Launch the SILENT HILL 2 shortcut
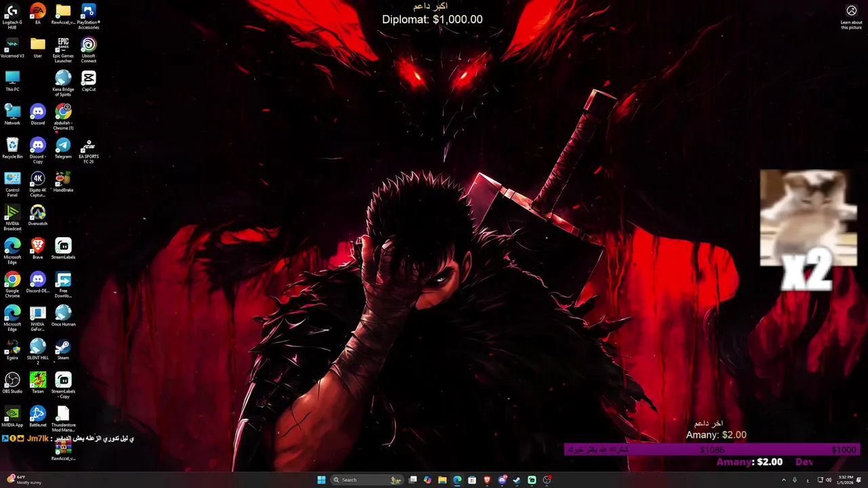The width and height of the screenshot is (868, 488). (38, 351)
